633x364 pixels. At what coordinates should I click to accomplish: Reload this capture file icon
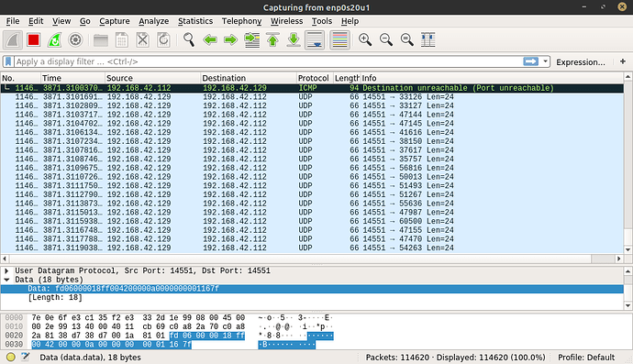(163, 40)
